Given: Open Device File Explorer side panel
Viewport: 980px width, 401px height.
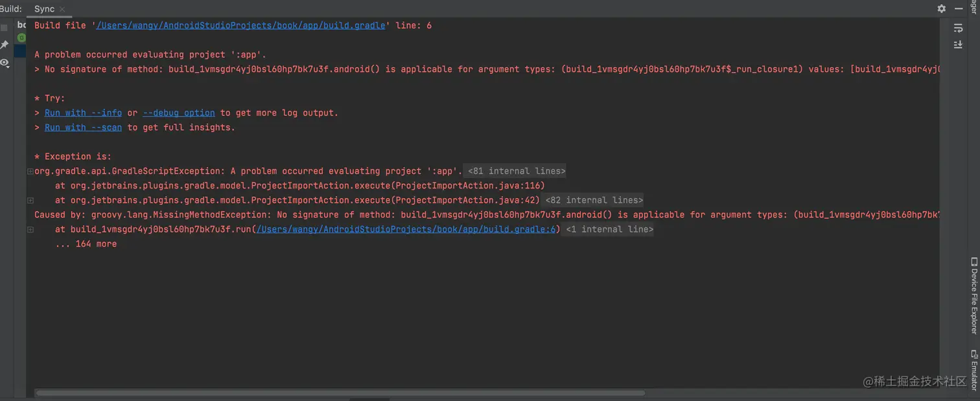Looking at the screenshot, I should (974, 295).
